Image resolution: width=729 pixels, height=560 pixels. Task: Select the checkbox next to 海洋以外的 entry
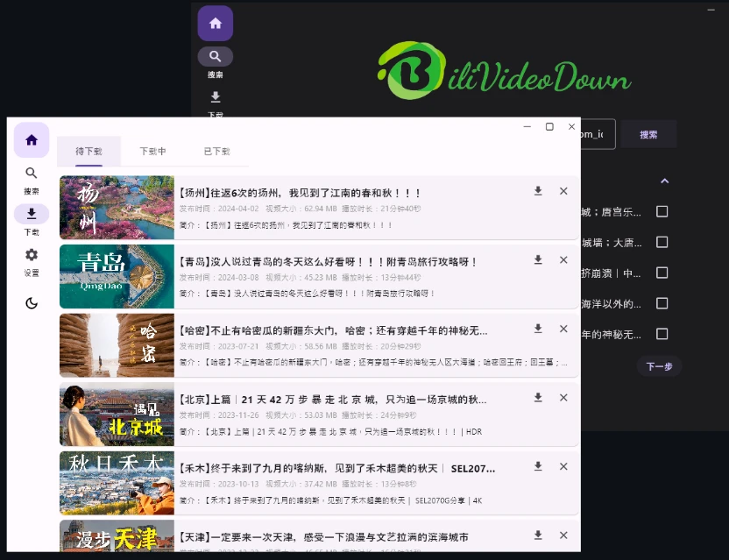point(662,303)
